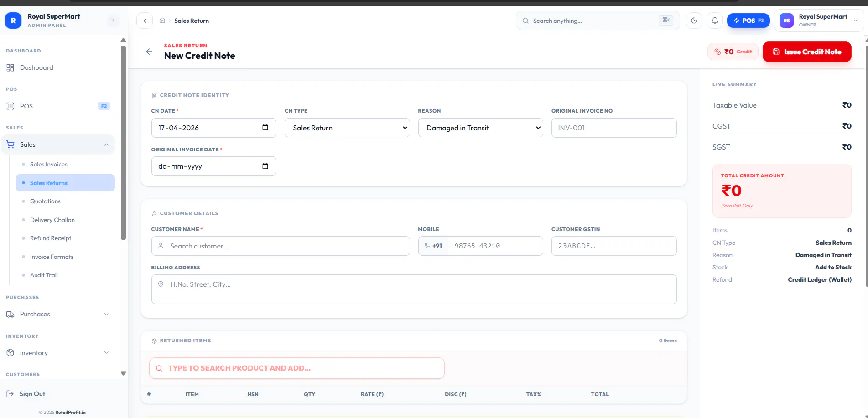Open Original Invoice Date calendar icon
Image resolution: width=868 pixels, height=418 pixels.
(265, 166)
